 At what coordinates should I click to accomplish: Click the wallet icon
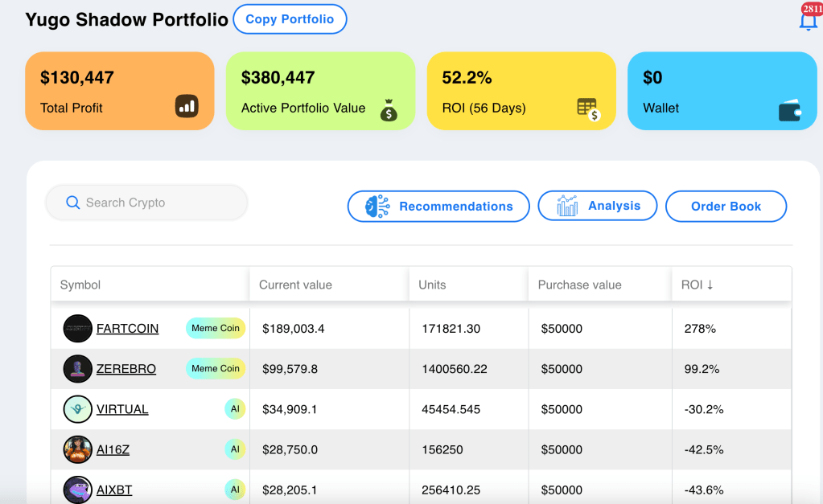click(790, 110)
